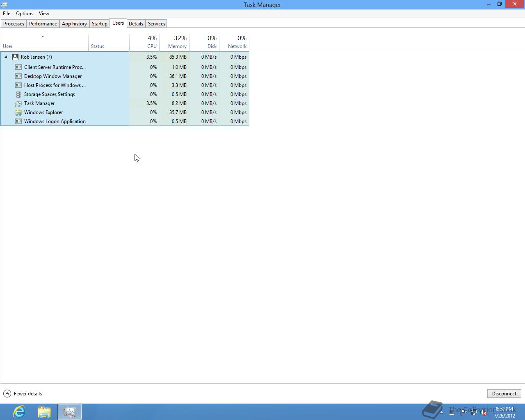This screenshot has width=525, height=420.
Task: Click the 85.3 MB memory value
Action: point(178,57)
